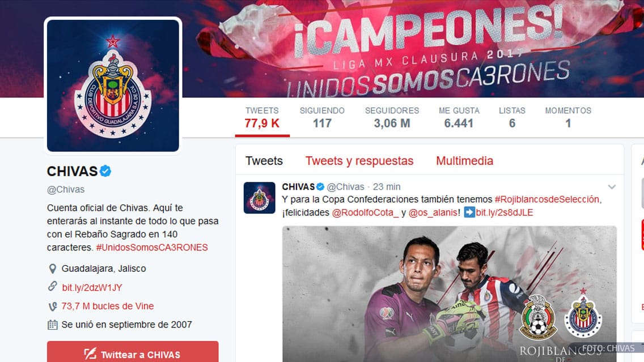Select the Tweets tab in timeline
The height and width of the screenshot is (362, 644).
tap(264, 161)
